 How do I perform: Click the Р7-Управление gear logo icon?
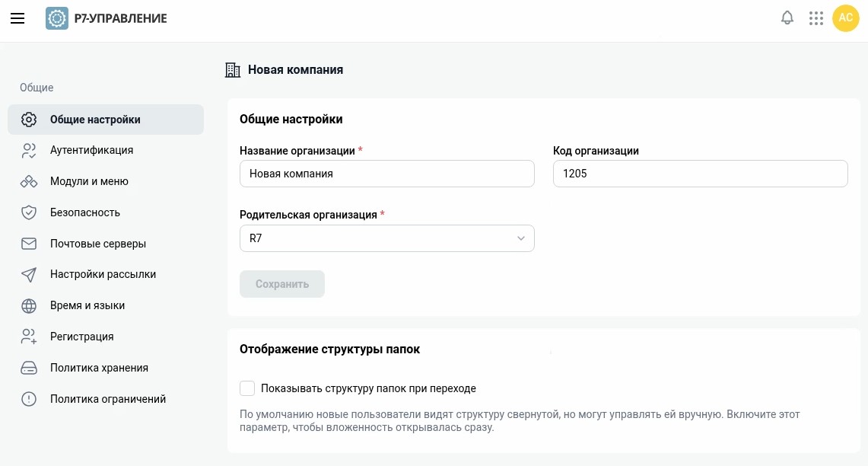click(x=57, y=18)
